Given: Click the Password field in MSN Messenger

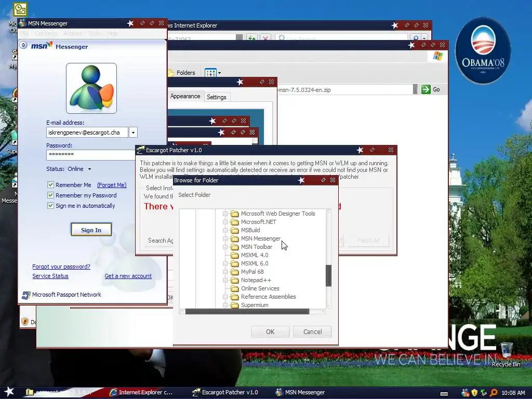Looking at the screenshot, I should (x=90, y=155).
